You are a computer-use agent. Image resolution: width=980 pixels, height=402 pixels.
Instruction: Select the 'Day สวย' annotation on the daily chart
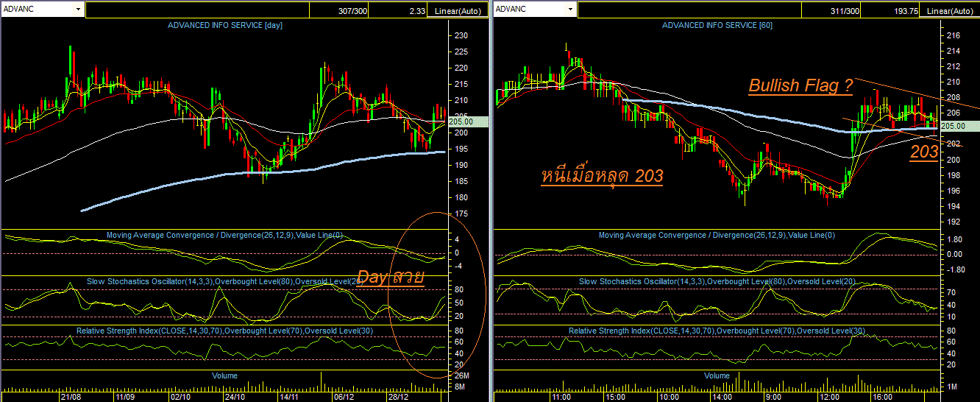pyautogui.click(x=389, y=278)
